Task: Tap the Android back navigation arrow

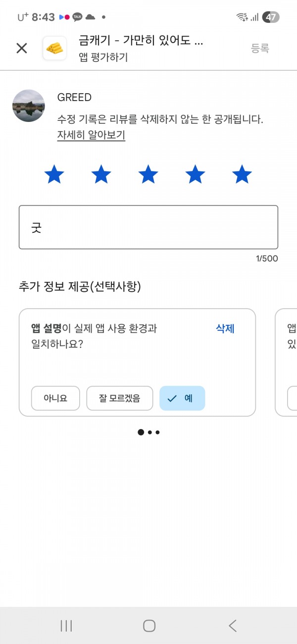Action: point(232,626)
